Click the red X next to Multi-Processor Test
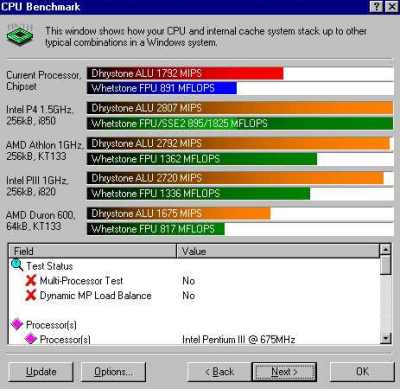Screen dimensions: 400x389 click(x=30, y=281)
